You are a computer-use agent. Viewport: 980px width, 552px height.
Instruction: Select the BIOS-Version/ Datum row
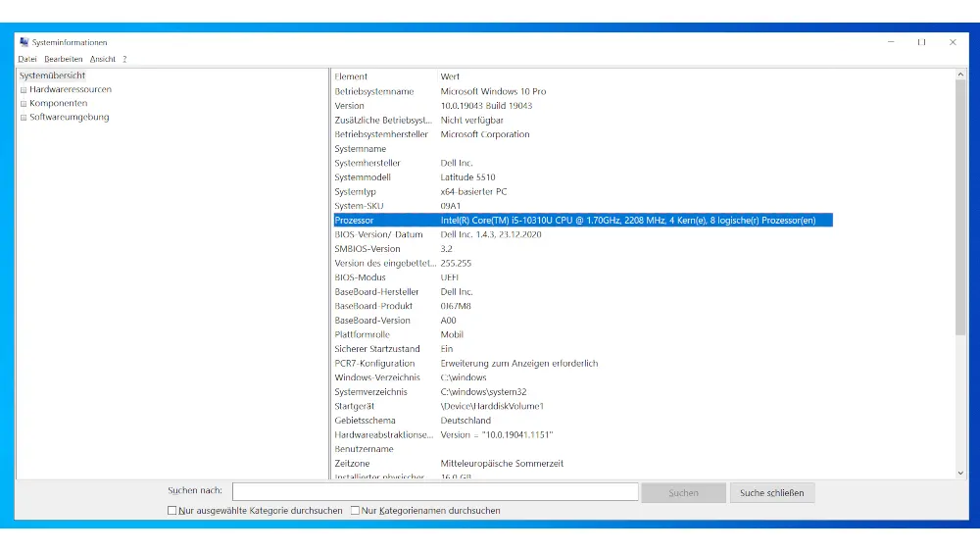click(x=583, y=234)
